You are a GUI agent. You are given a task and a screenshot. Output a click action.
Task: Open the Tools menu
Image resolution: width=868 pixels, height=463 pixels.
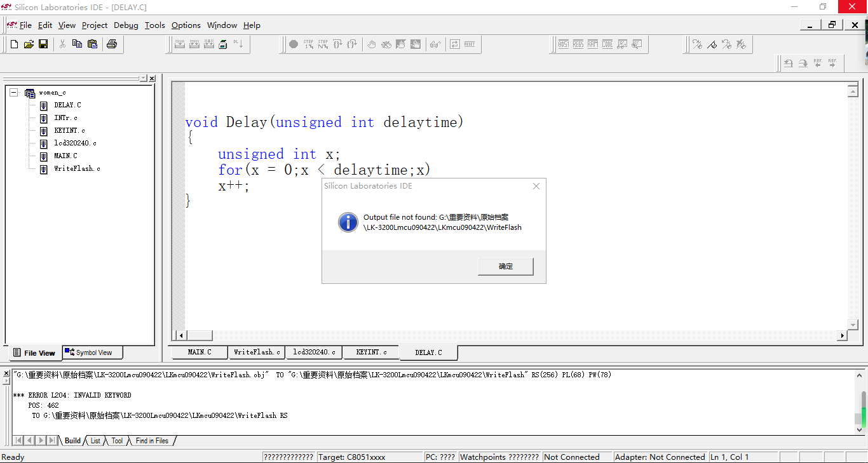point(154,25)
